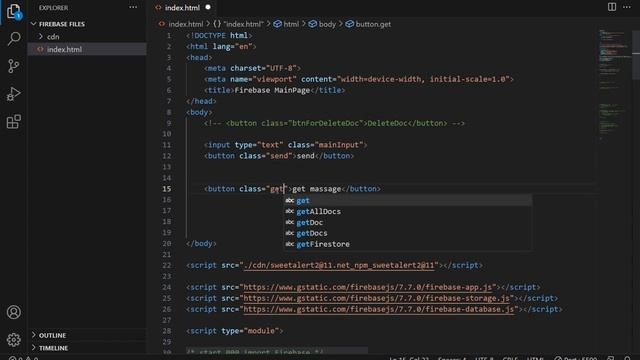Open the Extensions view
The image size is (640, 360).
coord(13,121)
